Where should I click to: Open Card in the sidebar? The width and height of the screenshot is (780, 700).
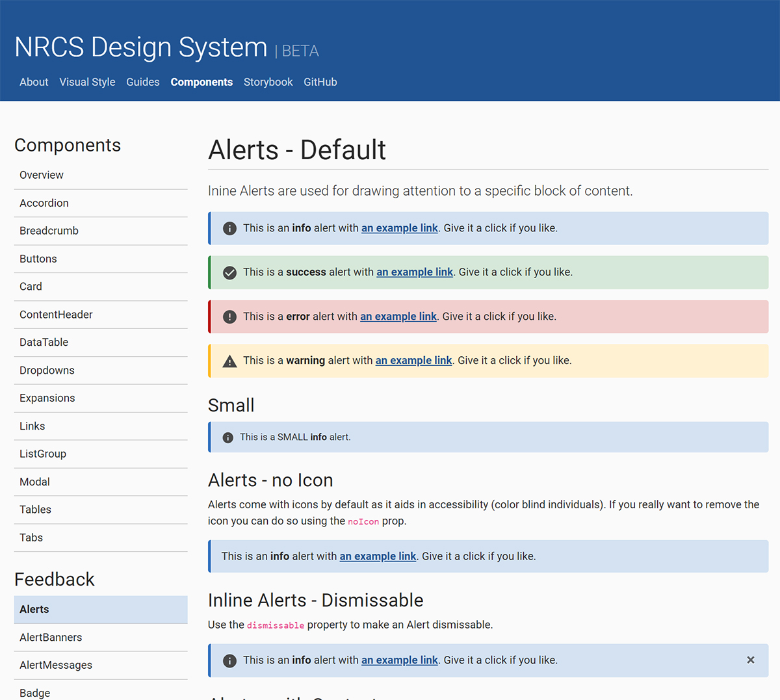tap(101, 287)
